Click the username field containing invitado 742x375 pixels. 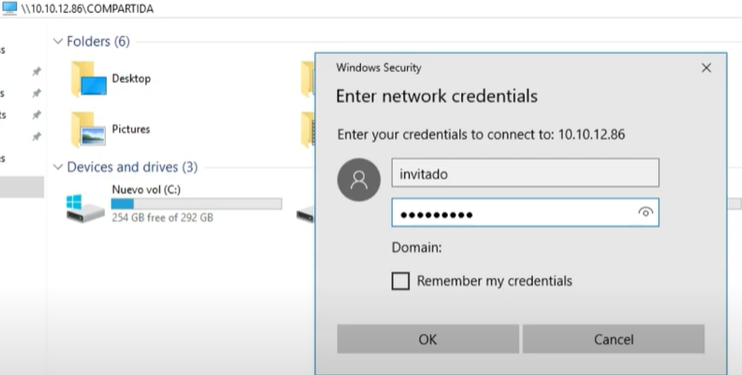click(525, 173)
